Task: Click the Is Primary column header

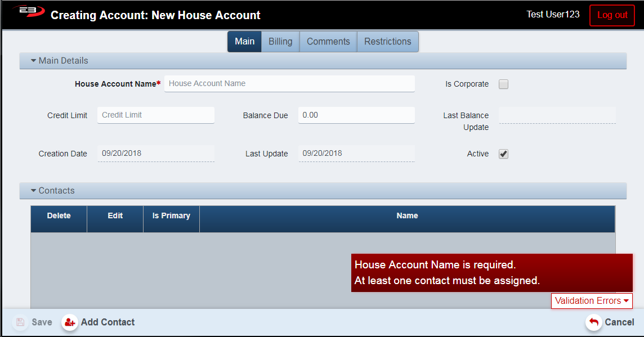Action: [171, 216]
